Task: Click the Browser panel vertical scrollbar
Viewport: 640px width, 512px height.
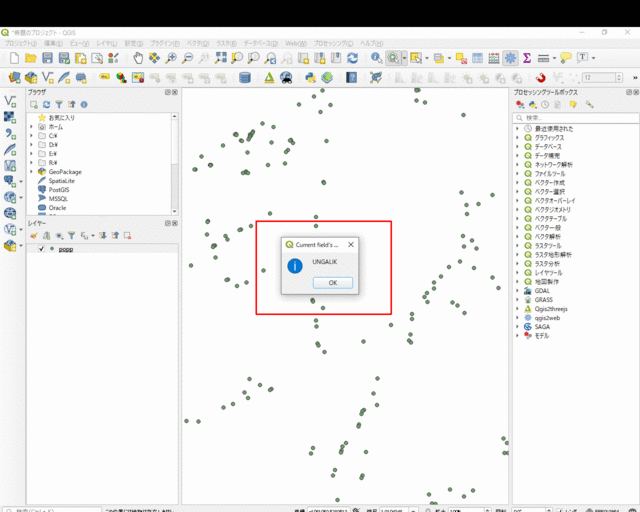Action: click(174, 164)
